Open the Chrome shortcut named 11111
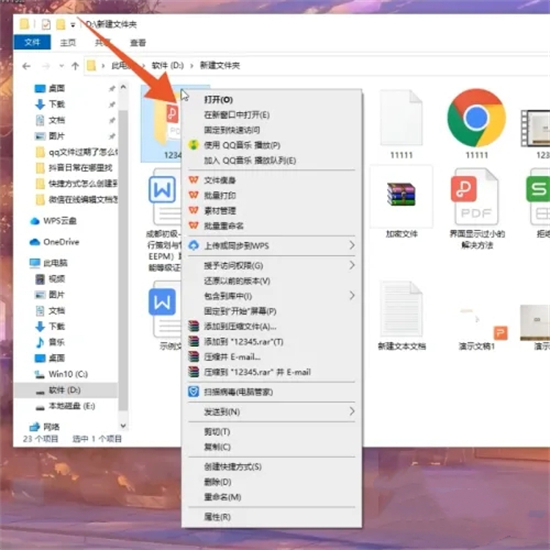The height and width of the screenshot is (550, 550). (x=476, y=123)
